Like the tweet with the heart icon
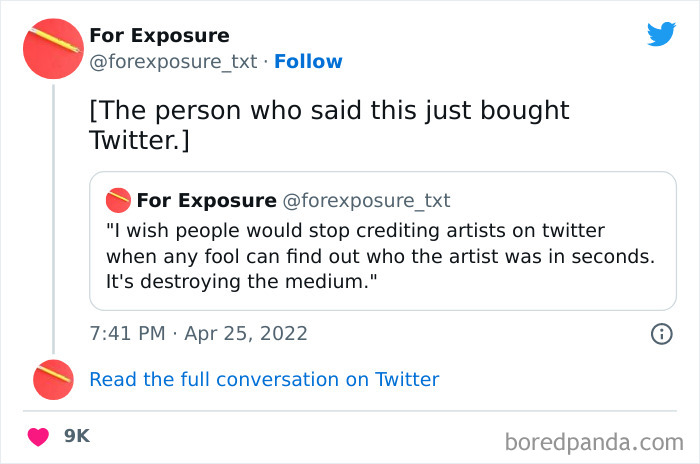This screenshot has width=700, height=464. tap(39, 436)
